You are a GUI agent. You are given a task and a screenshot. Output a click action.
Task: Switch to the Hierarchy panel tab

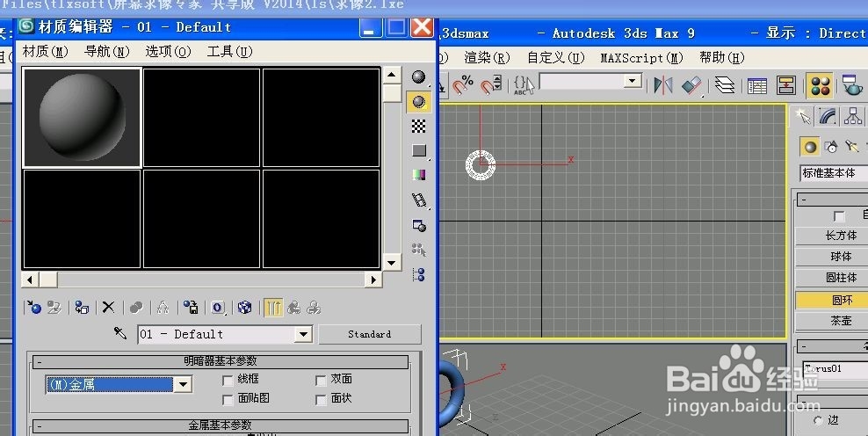click(852, 116)
